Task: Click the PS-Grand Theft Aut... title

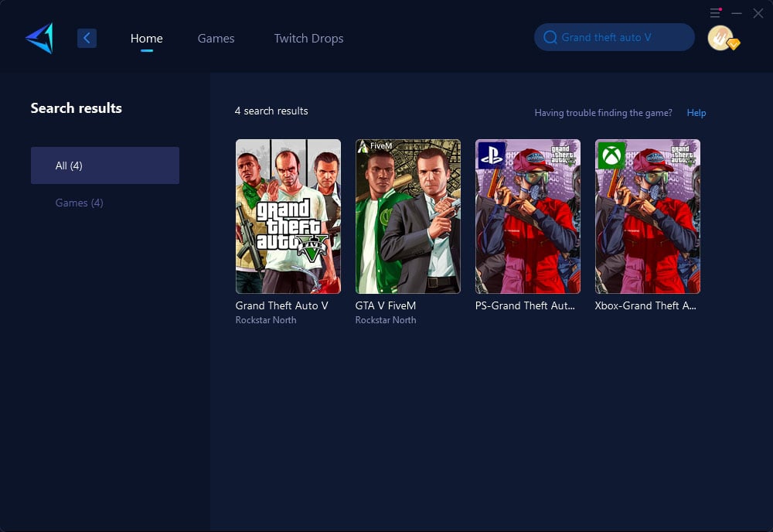Action: click(525, 305)
